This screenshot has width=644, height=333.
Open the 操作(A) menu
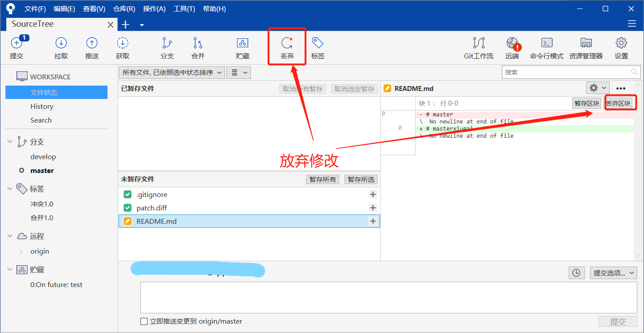154,9
